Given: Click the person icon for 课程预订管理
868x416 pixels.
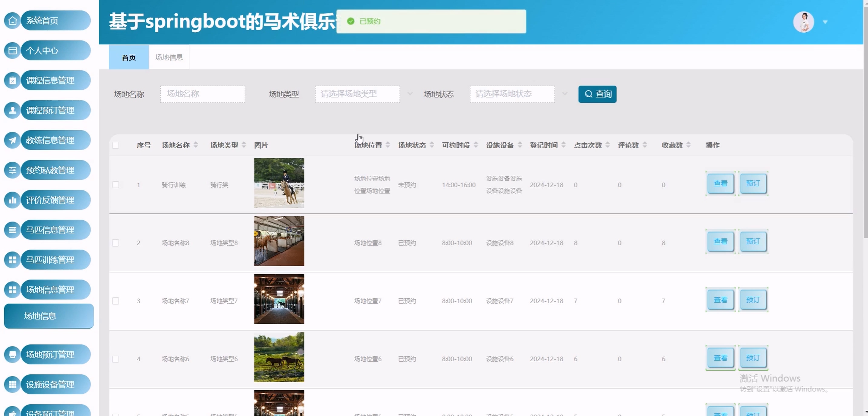Looking at the screenshot, I should point(12,110).
